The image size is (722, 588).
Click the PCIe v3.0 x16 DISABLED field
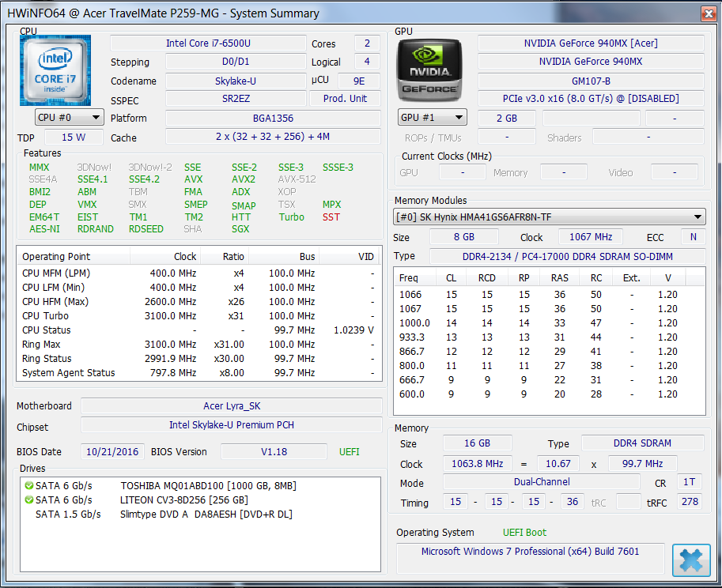[x=591, y=99]
